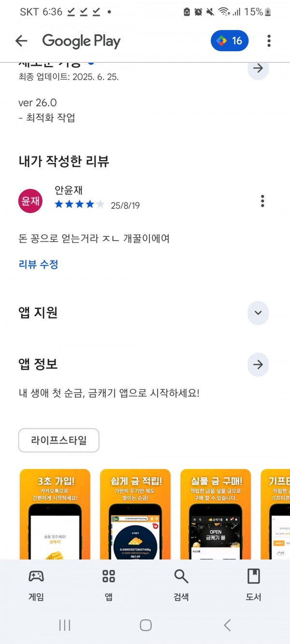Open review options menu beside 안윤재

click(262, 200)
